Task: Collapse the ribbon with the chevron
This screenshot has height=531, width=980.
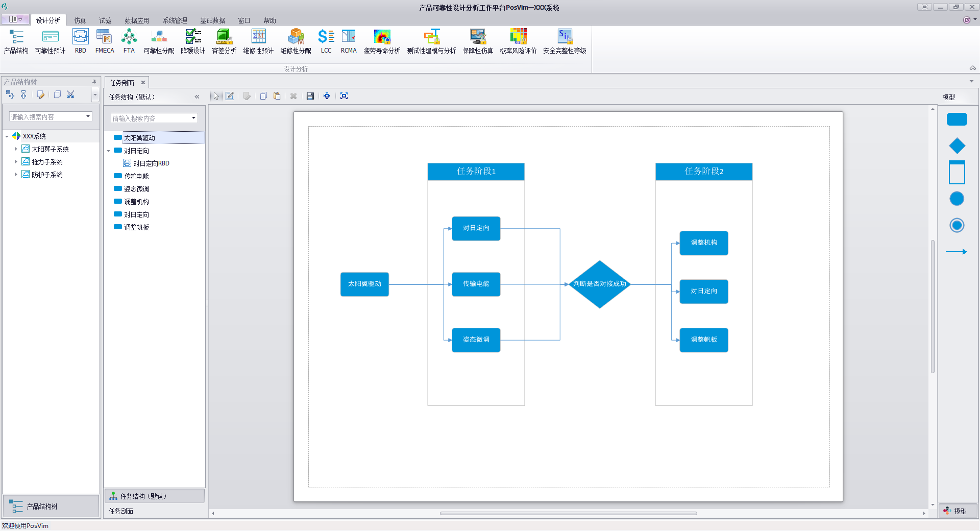Action: [x=972, y=68]
